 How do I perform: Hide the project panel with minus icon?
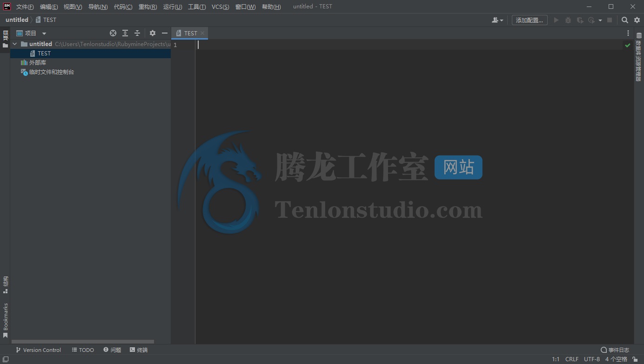click(165, 33)
